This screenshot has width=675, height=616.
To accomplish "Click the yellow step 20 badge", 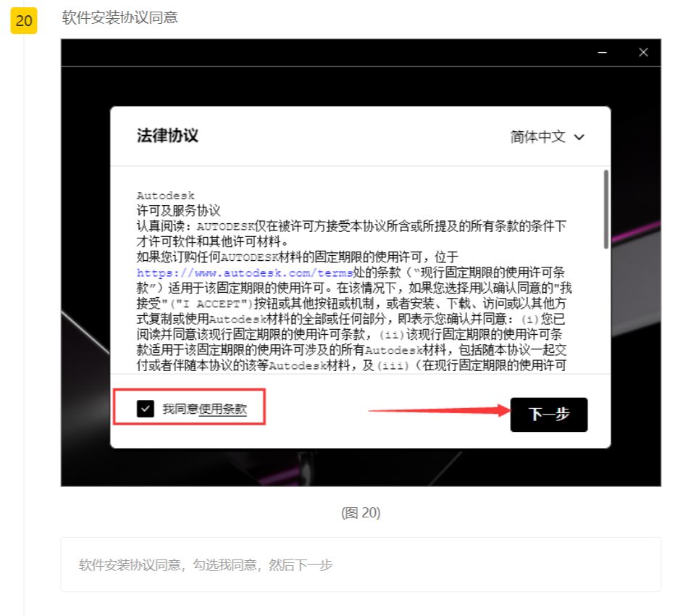I will [24, 21].
